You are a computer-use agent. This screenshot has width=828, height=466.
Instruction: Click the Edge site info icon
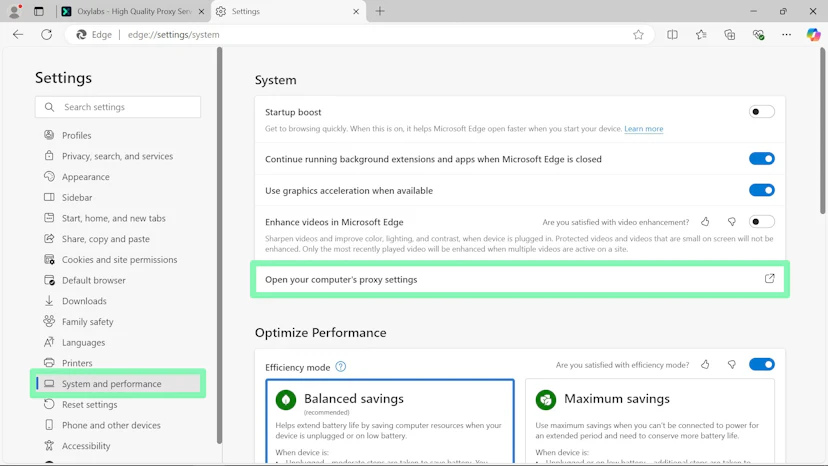95,34
